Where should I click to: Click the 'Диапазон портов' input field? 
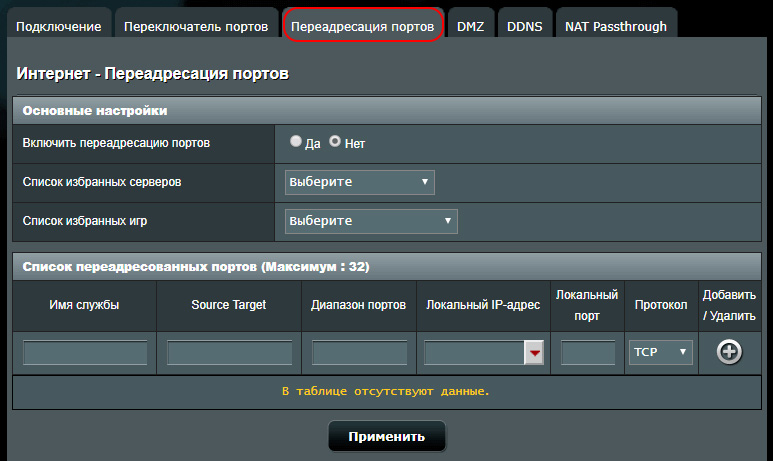(x=359, y=353)
